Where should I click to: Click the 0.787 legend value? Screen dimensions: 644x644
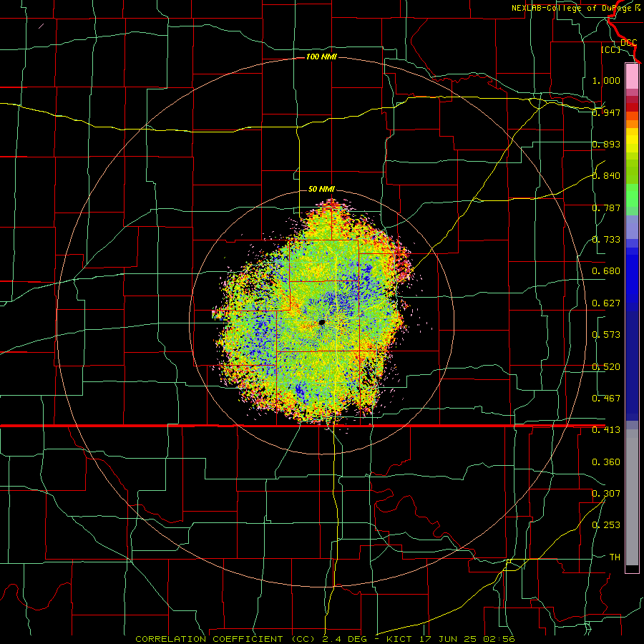coord(606,208)
